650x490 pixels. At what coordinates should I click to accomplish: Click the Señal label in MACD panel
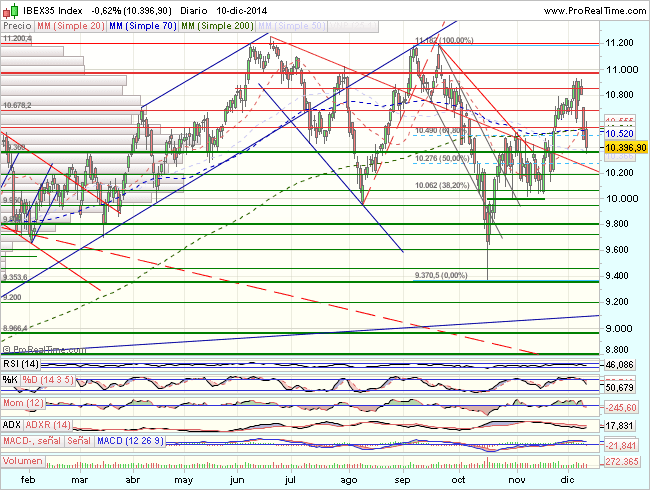(x=79, y=441)
